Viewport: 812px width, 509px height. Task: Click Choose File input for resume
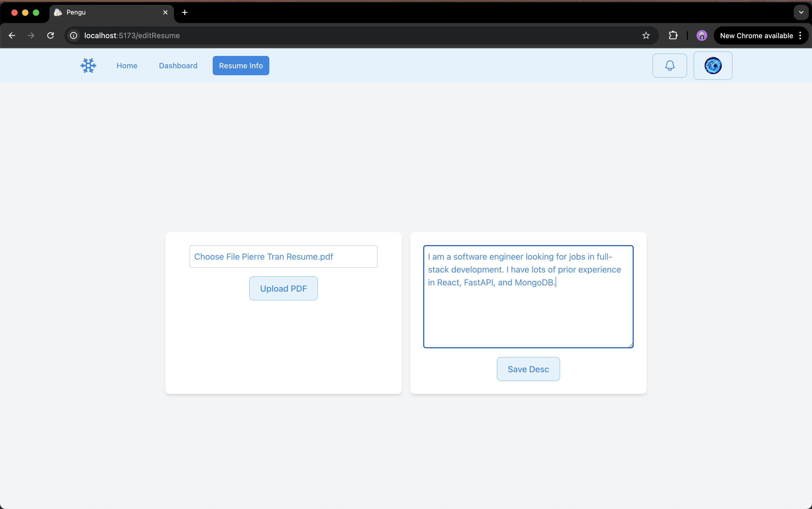[x=283, y=257]
